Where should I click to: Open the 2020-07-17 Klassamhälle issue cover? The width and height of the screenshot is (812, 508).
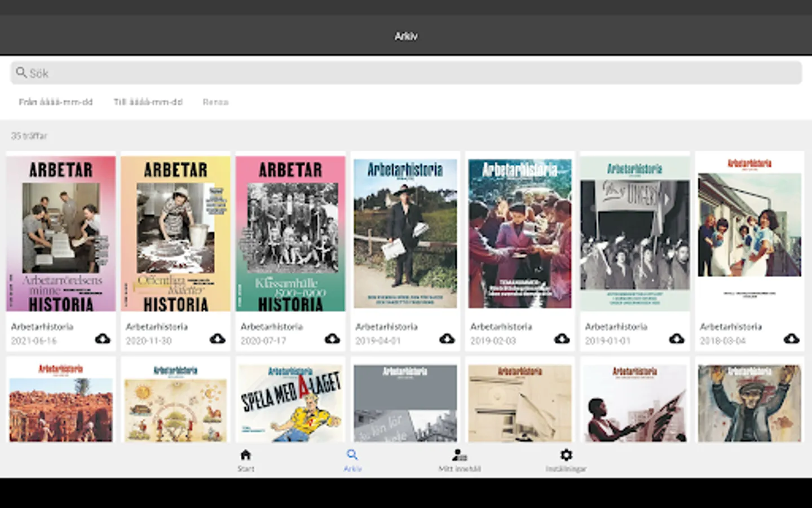click(290, 234)
